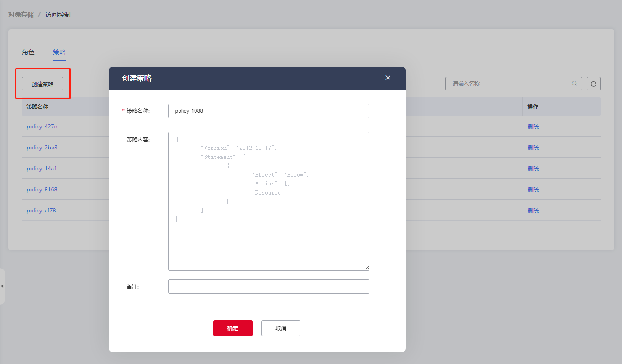Click the search magnifier icon
The image size is (622, 364).
[574, 84]
